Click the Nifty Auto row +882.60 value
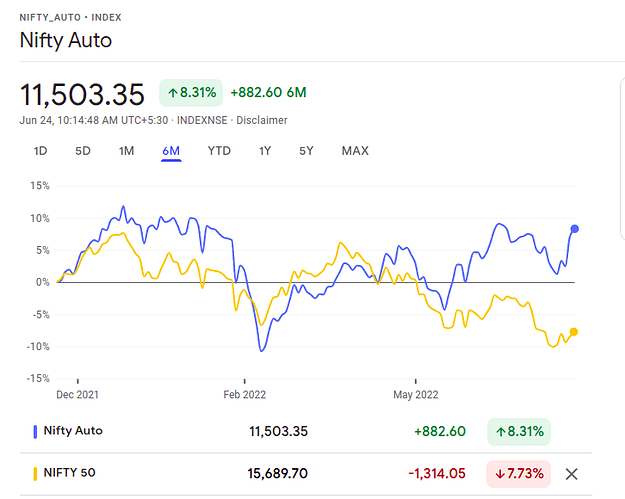The image size is (625, 499). tap(440, 431)
